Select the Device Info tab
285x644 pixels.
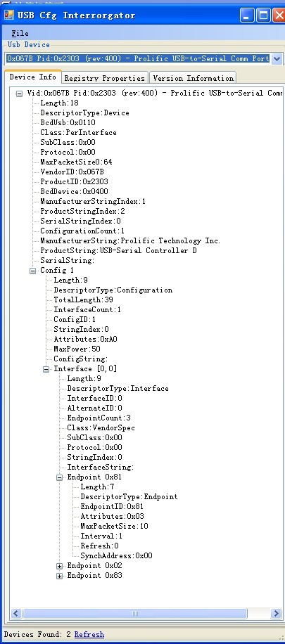point(33,77)
